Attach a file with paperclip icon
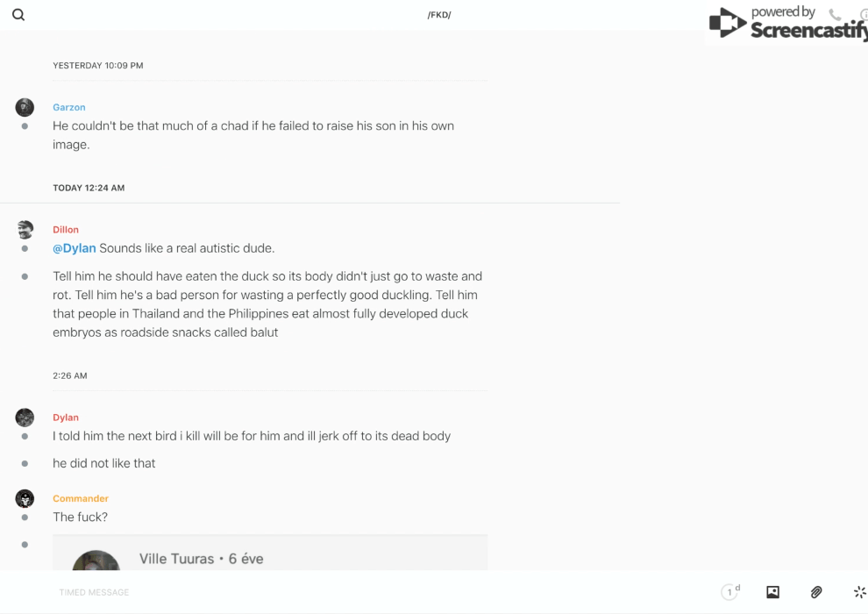This screenshot has width=868, height=614. tap(816, 592)
